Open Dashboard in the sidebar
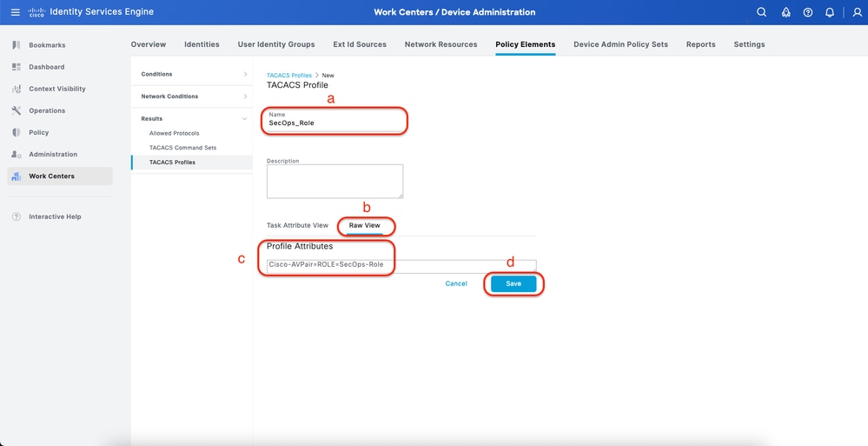Screen dimensions: 868x446 [47, 67]
